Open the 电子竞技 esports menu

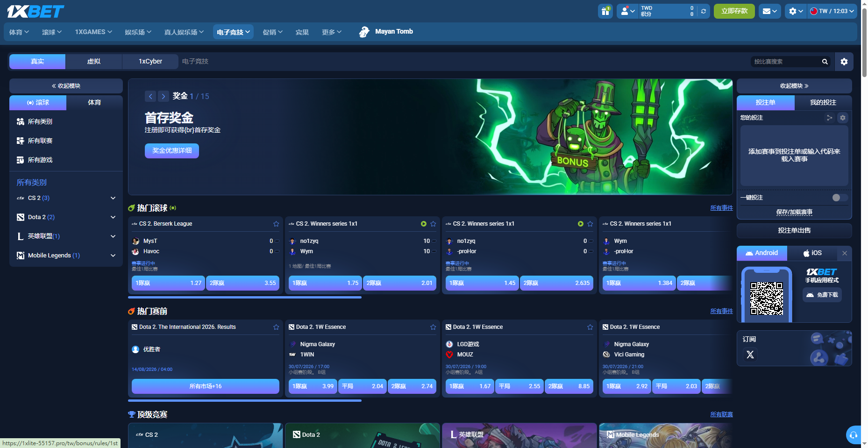(x=233, y=32)
